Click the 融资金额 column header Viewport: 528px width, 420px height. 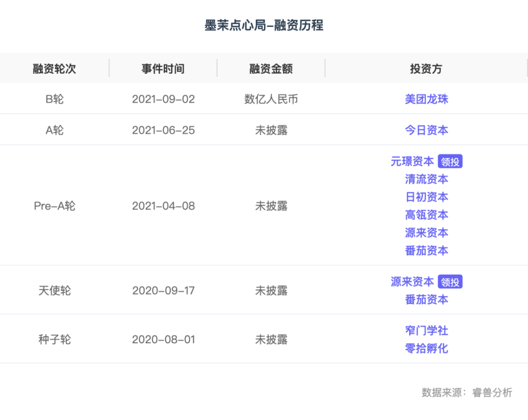pyautogui.click(x=271, y=68)
